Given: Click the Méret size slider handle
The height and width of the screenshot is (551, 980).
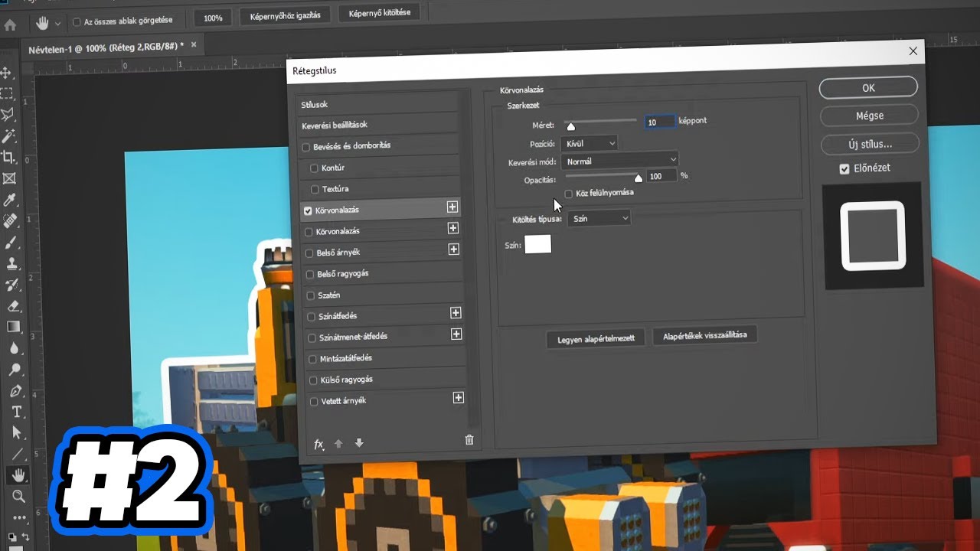Looking at the screenshot, I should (x=570, y=126).
